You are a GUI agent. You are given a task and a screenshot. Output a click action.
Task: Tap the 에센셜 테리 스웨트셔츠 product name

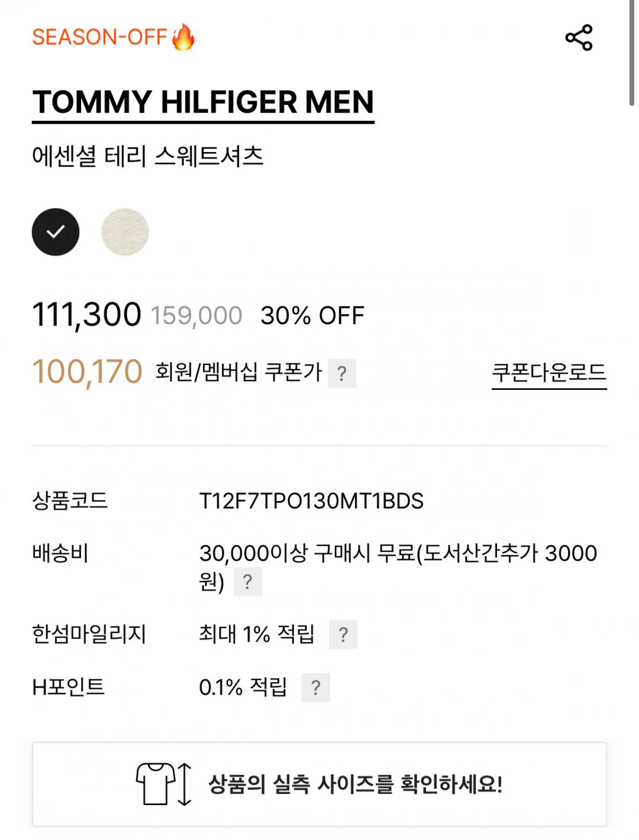tap(147, 157)
